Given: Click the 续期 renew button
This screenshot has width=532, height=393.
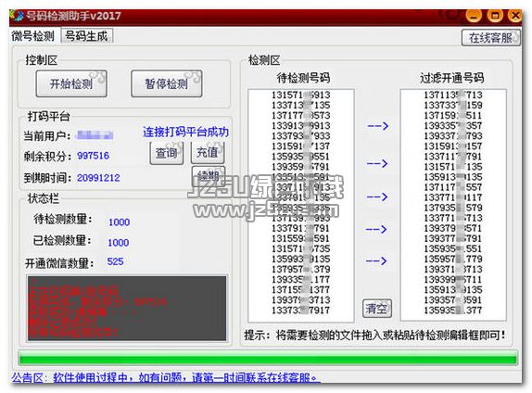Looking at the screenshot, I should (x=208, y=175).
